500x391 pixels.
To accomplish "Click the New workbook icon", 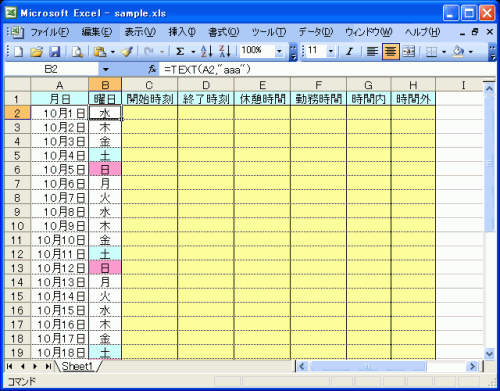I will (18, 52).
